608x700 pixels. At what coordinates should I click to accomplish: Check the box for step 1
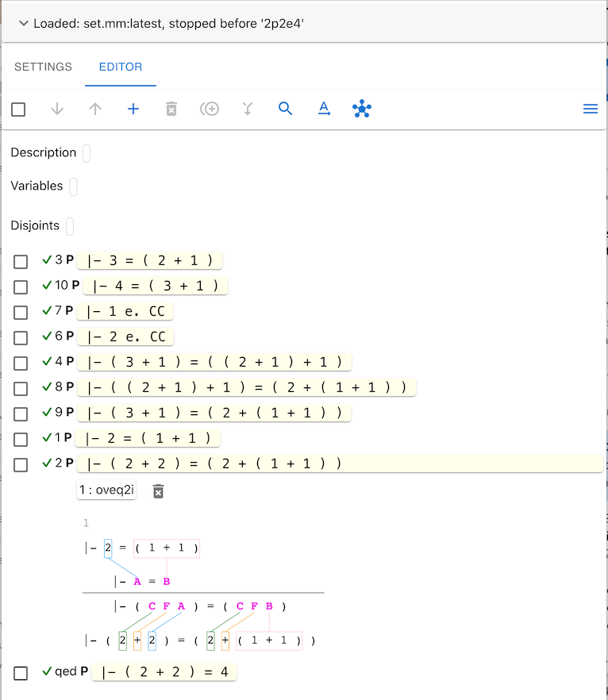click(21, 440)
